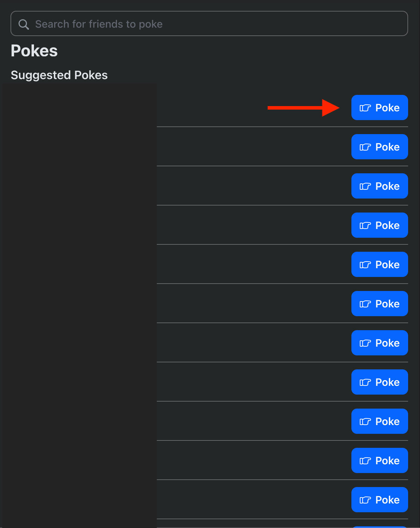The image size is (420, 528).
Task: Click the "Poke" label on the sixth button
Action: coord(387,304)
